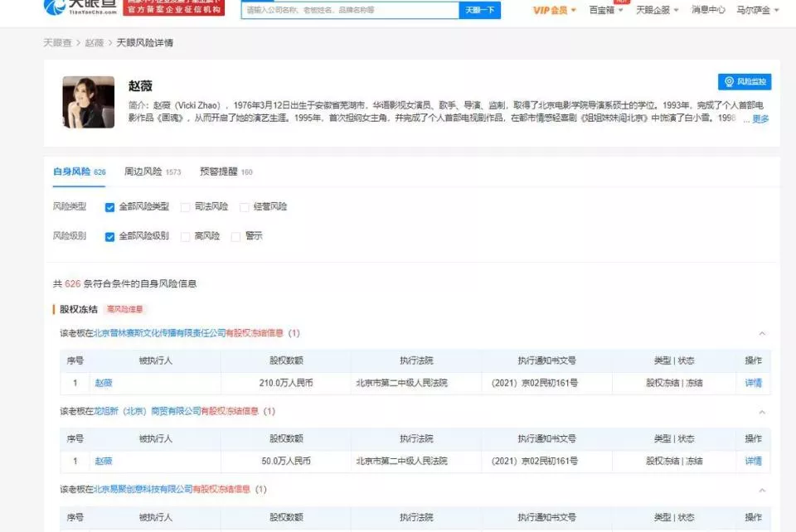Viewport: 796px width, 532px height.
Task: Check the 警示 level checkbox
Action: pos(235,237)
